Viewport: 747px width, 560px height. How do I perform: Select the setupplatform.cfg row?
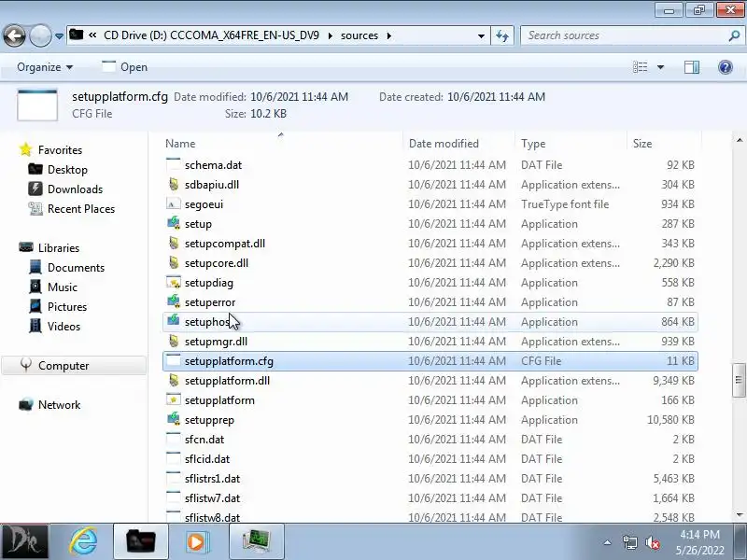[430, 361]
